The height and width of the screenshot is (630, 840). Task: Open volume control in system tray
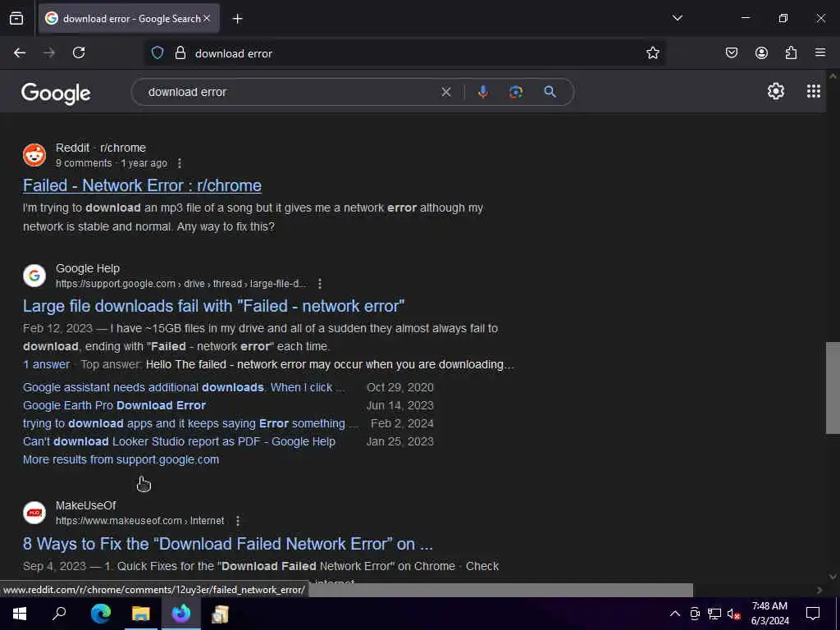[x=733, y=614]
